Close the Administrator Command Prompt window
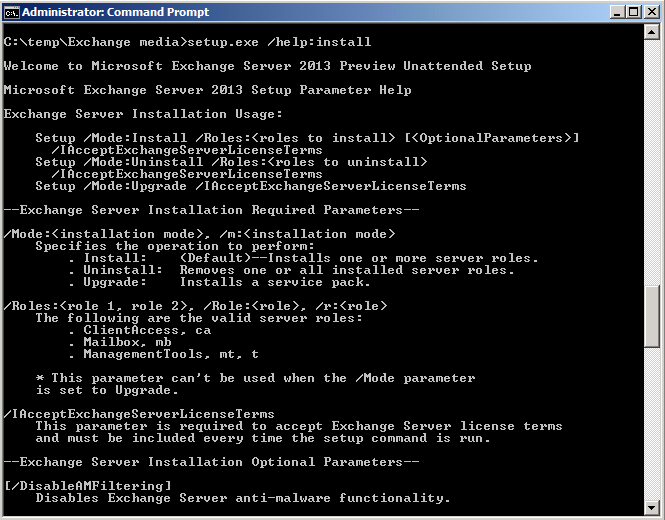The height and width of the screenshot is (520, 665). click(651, 12)
